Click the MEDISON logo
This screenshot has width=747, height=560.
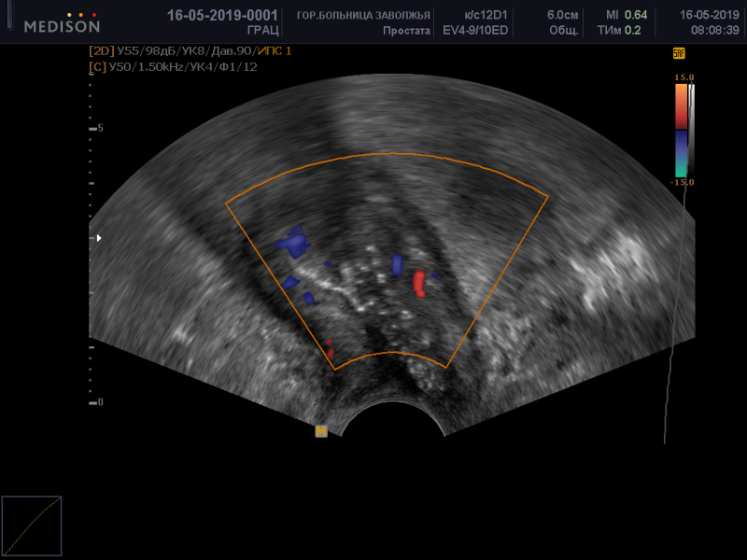click(x=62, y=24)
